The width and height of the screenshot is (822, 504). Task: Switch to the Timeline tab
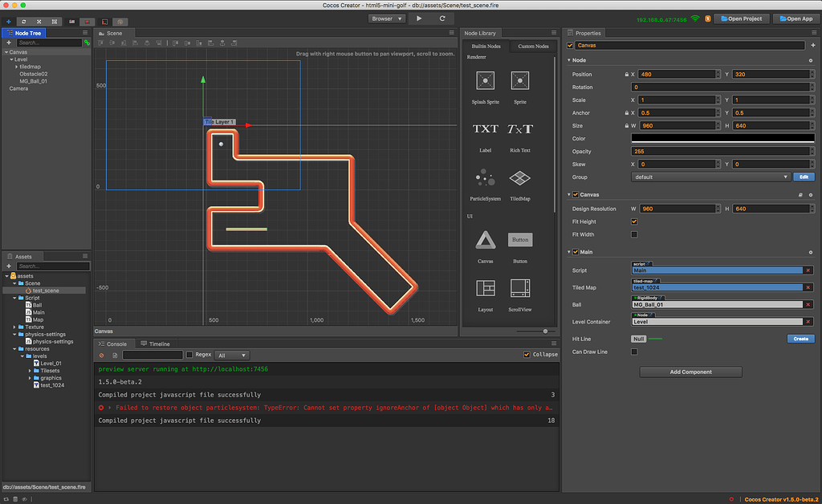coord(155,344)
